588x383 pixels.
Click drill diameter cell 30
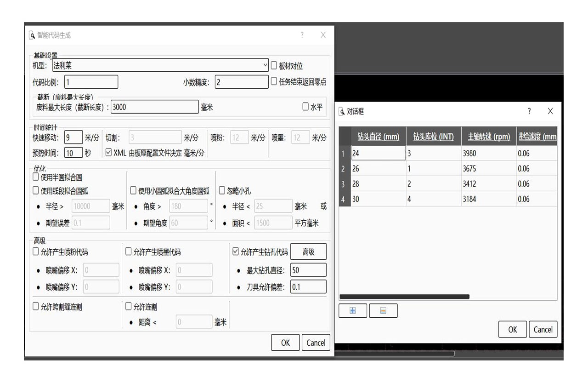tap(379, 199)
